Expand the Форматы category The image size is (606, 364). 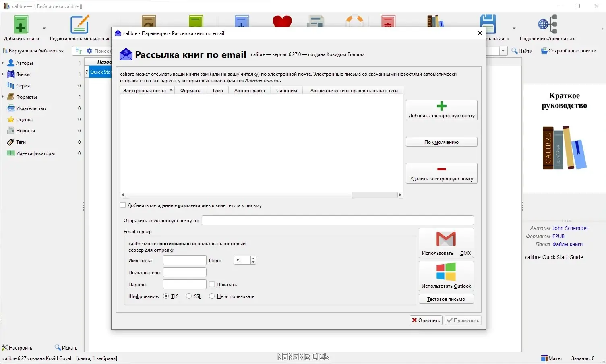point(3,97)
